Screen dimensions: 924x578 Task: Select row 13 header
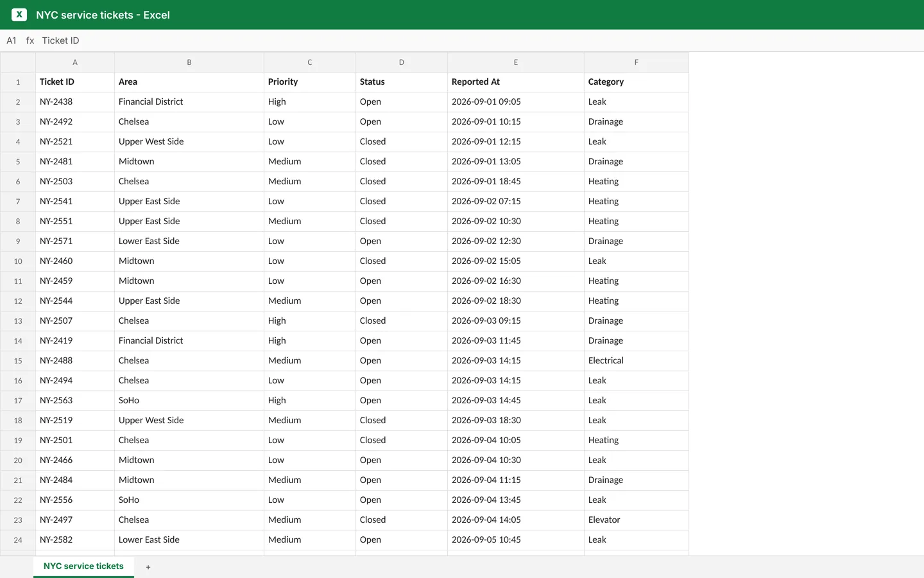tap(18, 321)
